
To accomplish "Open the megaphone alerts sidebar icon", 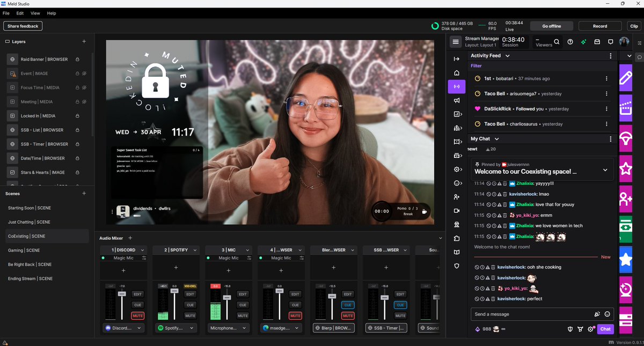I will pyautogui.click(x=457, y=100).
